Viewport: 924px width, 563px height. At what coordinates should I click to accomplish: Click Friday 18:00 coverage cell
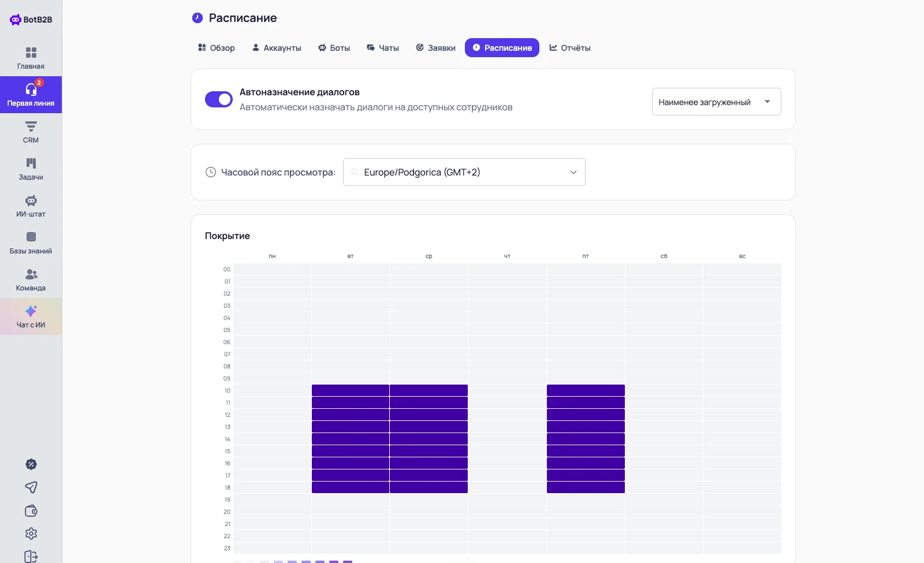pyautogui.click(x=586, y=487)
